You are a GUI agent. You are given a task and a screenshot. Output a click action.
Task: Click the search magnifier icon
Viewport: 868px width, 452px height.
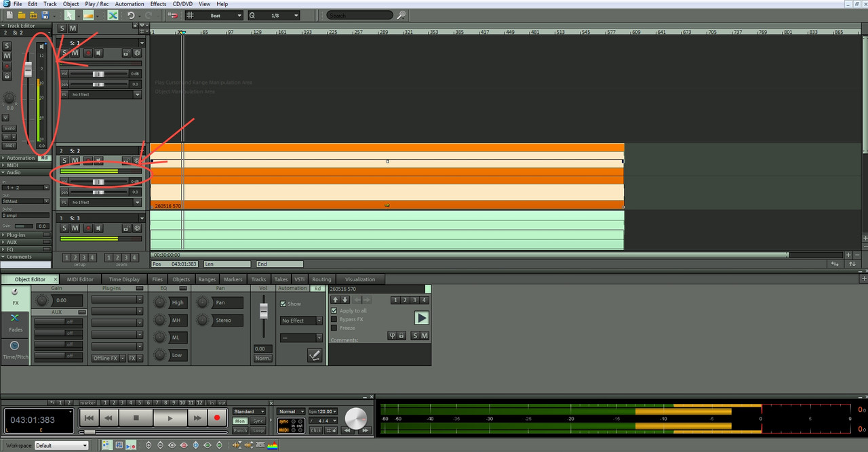click(401, 15)
